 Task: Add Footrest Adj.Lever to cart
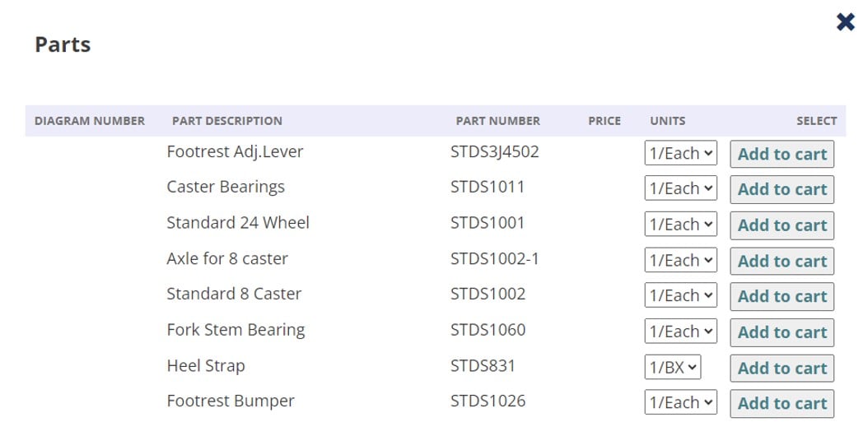coord(782,154)
